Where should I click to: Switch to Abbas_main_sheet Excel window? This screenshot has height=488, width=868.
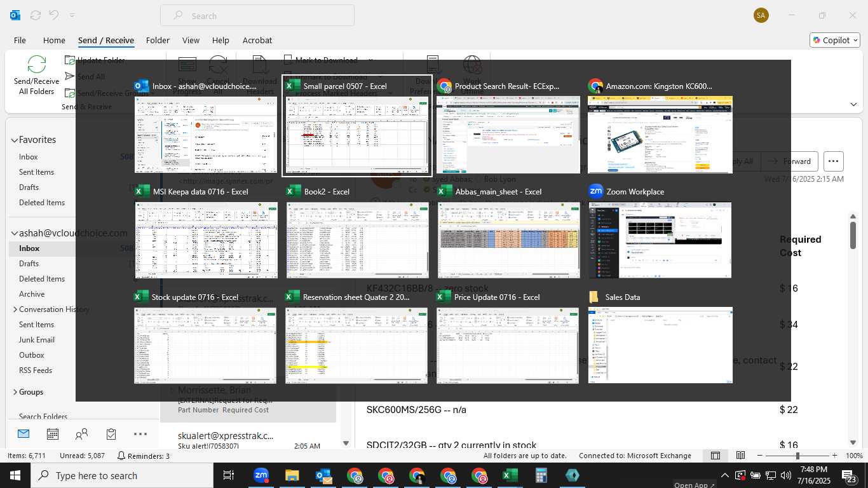tap(508, 232)
